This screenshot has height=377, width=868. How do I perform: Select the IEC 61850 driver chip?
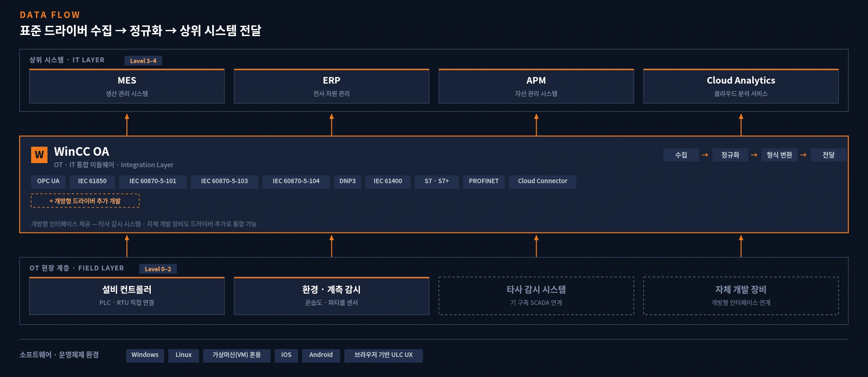92,181
